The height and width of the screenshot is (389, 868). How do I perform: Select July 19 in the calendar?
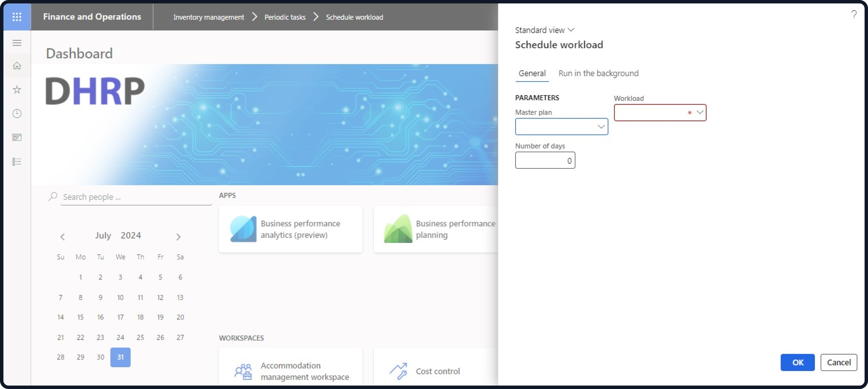tap(160, 317)
